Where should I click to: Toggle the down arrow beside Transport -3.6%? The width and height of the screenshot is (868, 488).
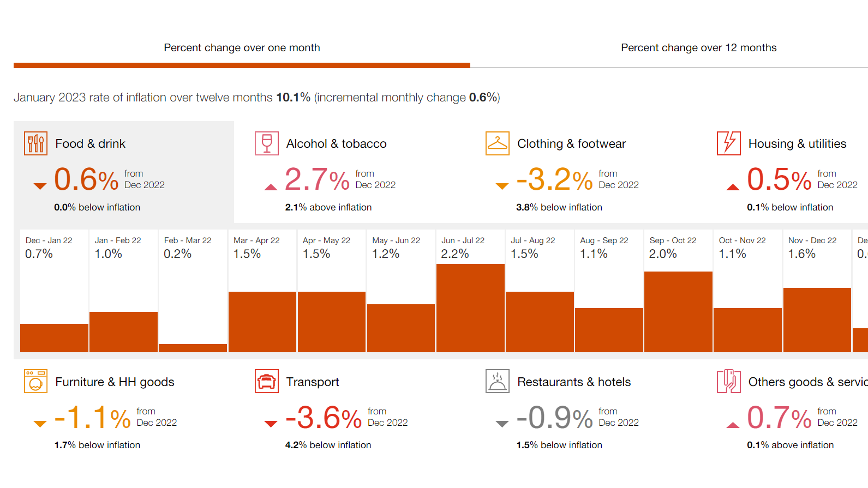click(270, 423)
